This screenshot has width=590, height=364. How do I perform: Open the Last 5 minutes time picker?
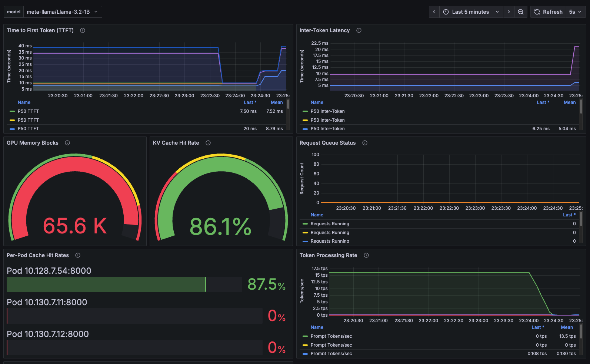(471, 12)
